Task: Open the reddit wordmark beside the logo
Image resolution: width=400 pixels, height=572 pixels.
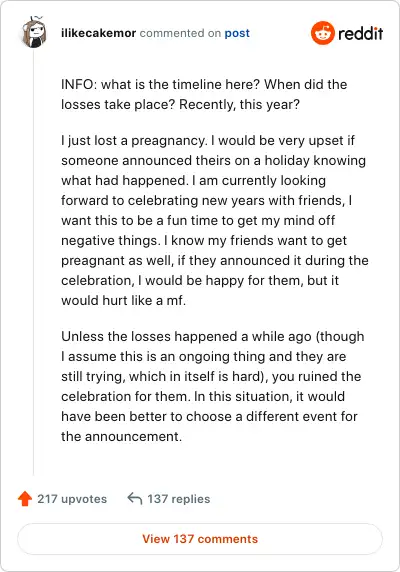Action: click(361, 34)
